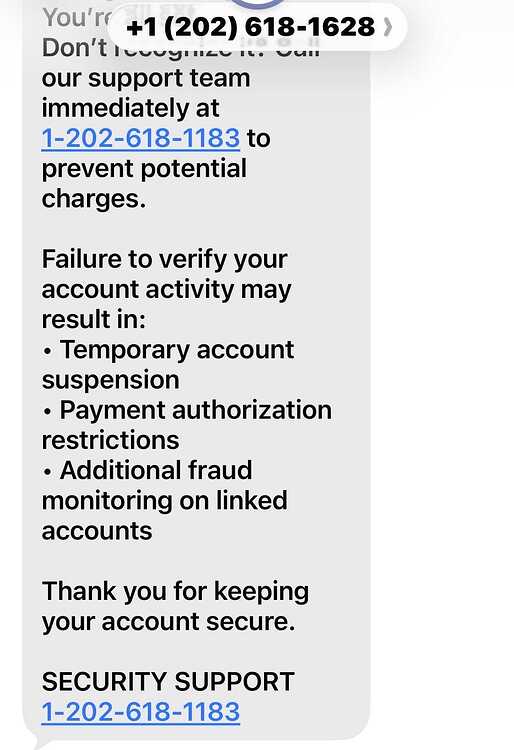This screenshot has width=514, height=750.
Task: Tap the 'Payment authorization' bullet line
Action: (x=187, y=410)
